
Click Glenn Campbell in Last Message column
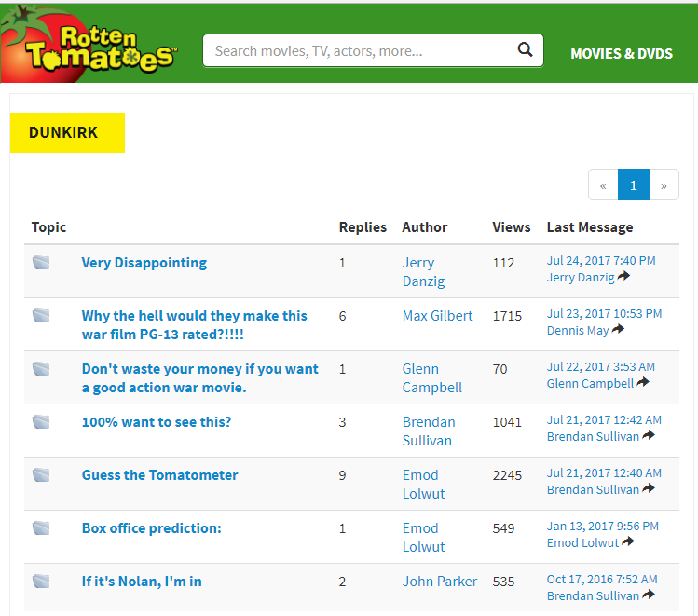(590, 383)
